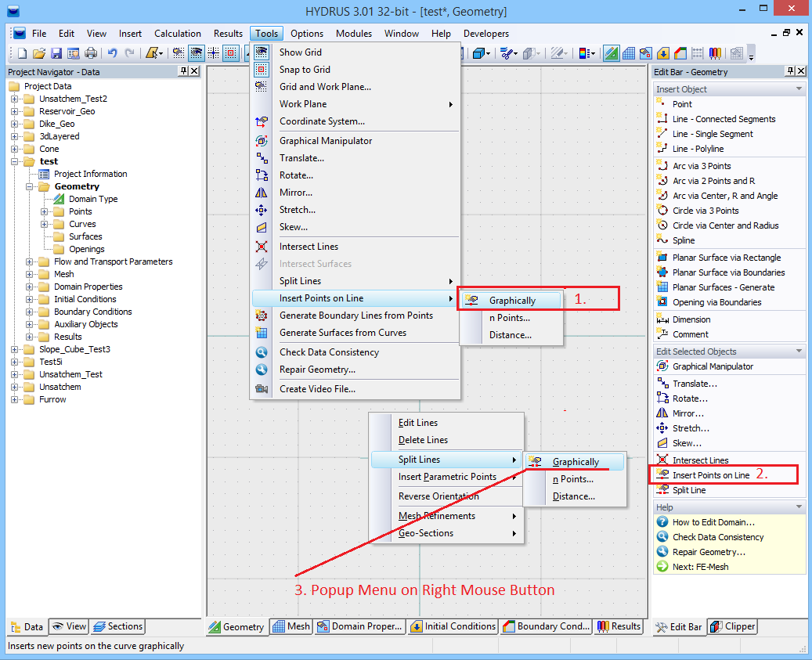812x660 pixels.
Task: Switch to the Initial Conditions bottom tab
Action: (x=453, y=626)
